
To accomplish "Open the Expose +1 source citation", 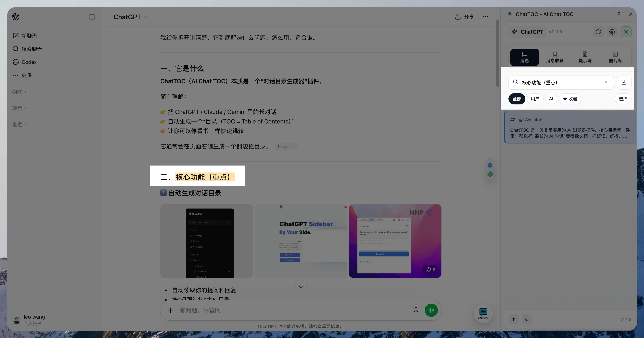I will pyautogui.click(x=286, y=147).
